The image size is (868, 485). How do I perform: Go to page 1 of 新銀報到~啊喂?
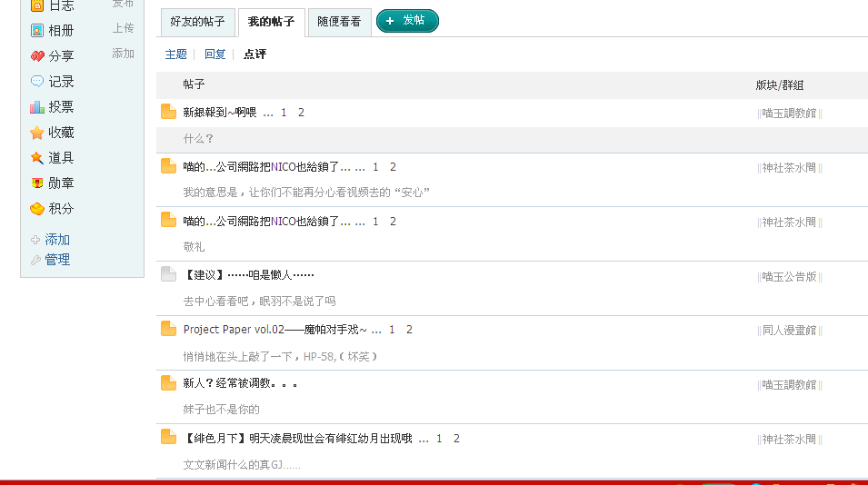click(284, 113)
